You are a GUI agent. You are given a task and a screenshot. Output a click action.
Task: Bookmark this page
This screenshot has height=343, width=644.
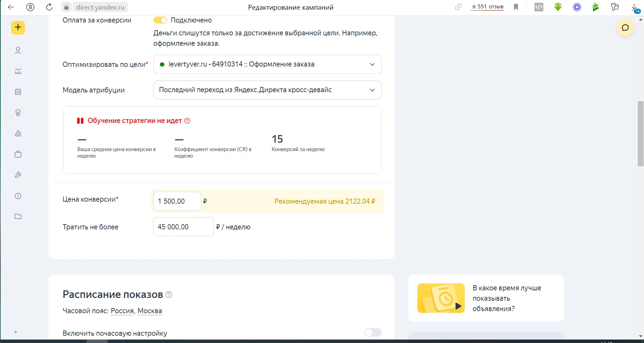(x=516, y=7)
